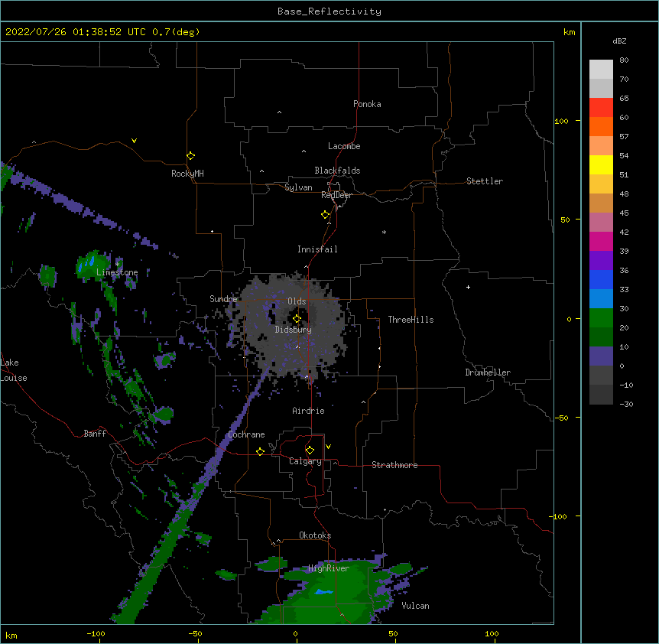
Task: Select the Lacombe city label
Action: (344, 146)
